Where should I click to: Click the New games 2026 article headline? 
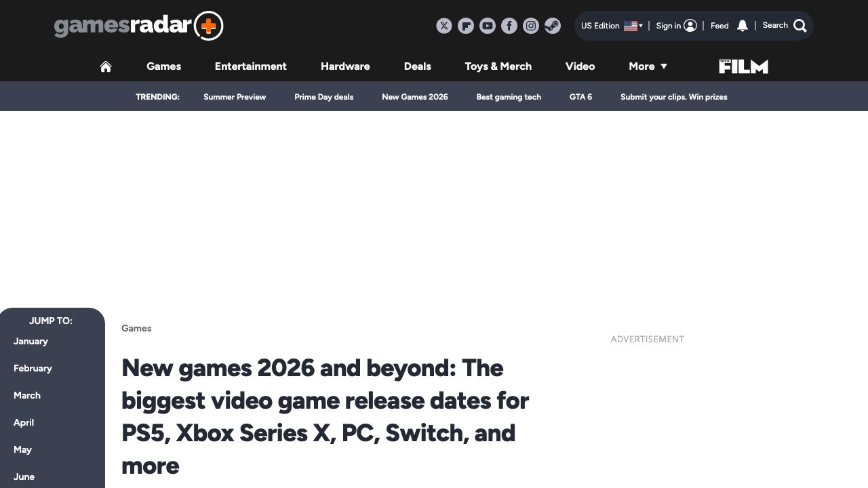(325, 417)
